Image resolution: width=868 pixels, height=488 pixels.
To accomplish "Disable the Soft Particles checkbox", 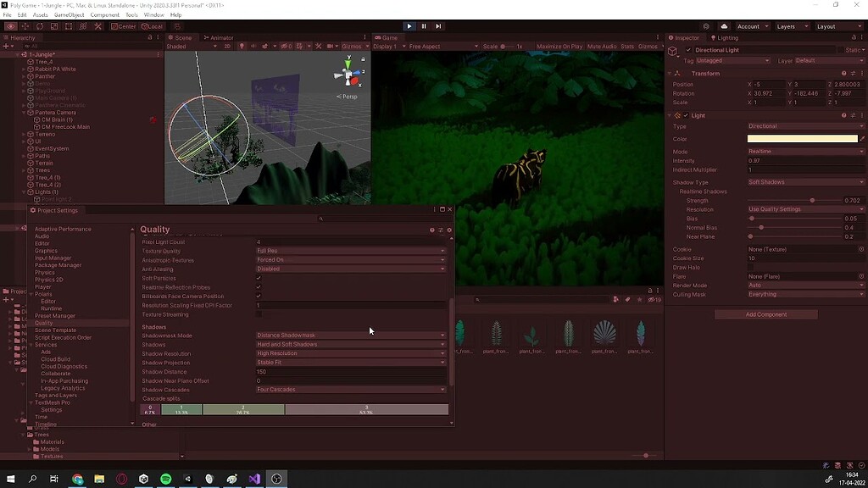I will tap(258, 278).
